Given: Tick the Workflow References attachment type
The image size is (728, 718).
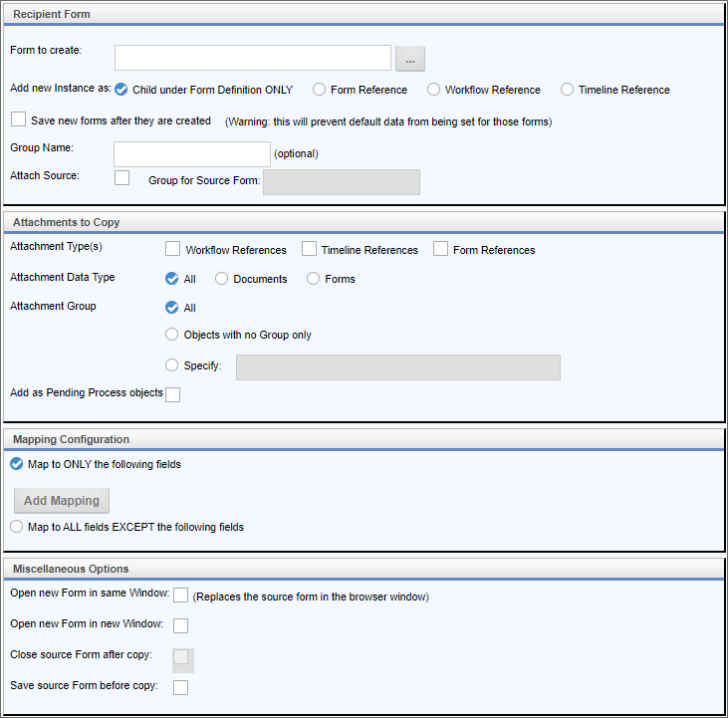Looking at the screenshot, I should click(x=173, y=249).
